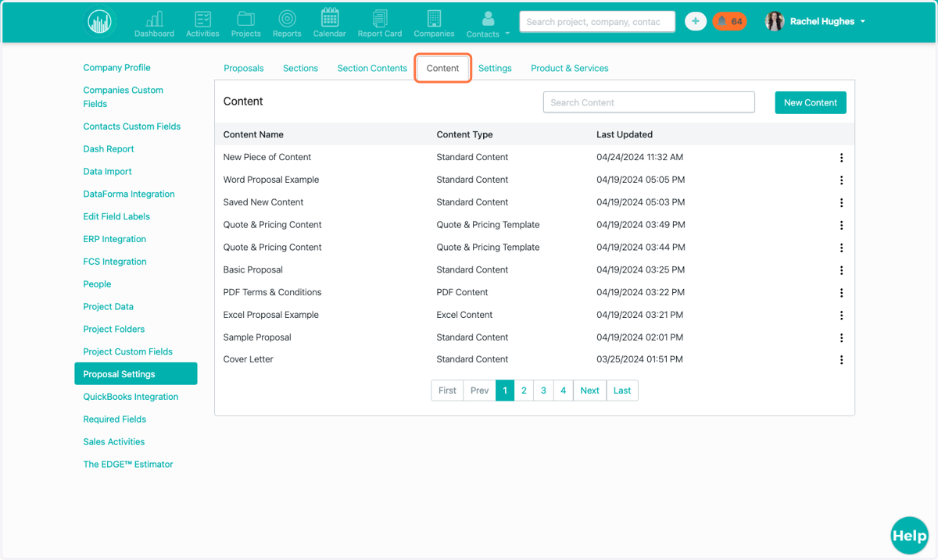
Task: Click the app logo icon
Action: coord(100,22)
